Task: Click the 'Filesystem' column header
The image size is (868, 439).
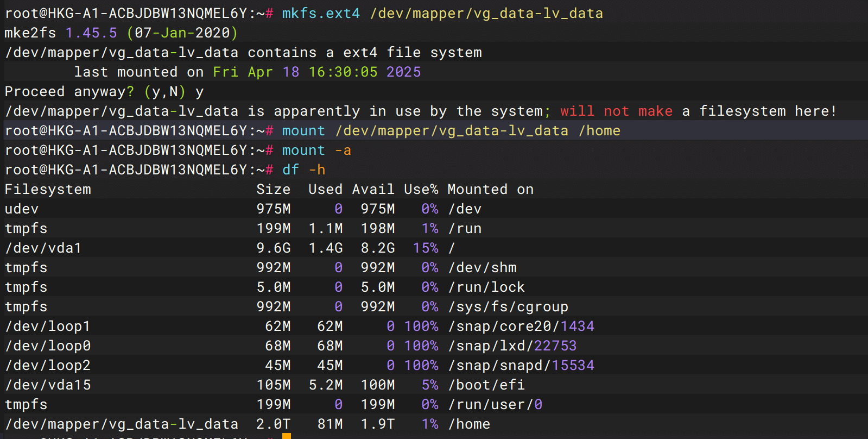Action: [48, 190]
